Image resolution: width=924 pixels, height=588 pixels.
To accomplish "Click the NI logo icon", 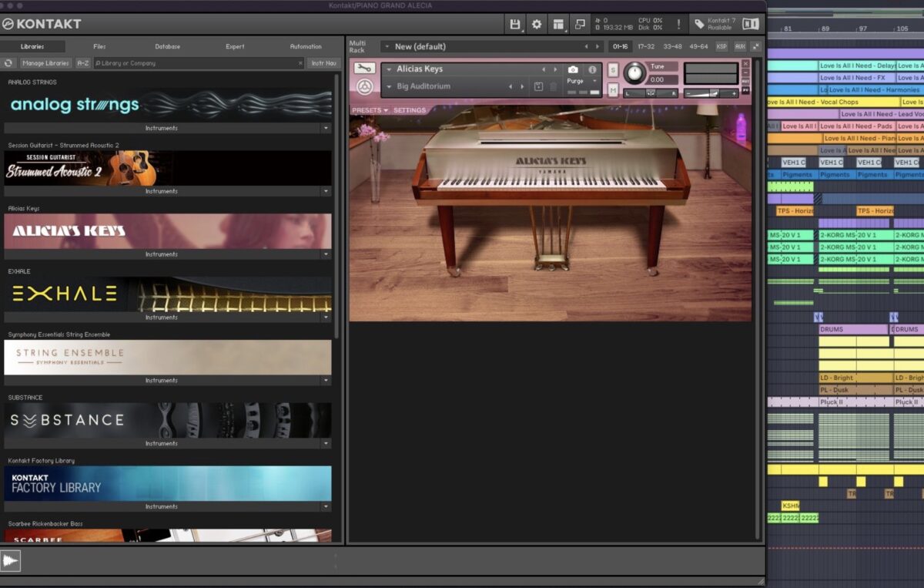I will [751, 25].
